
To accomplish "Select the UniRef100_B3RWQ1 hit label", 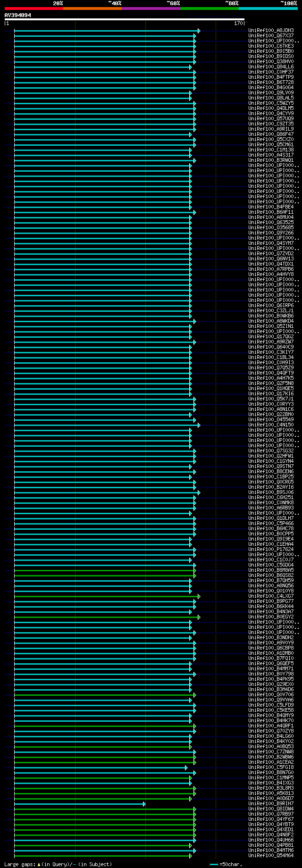I will (x=271, y=160).
